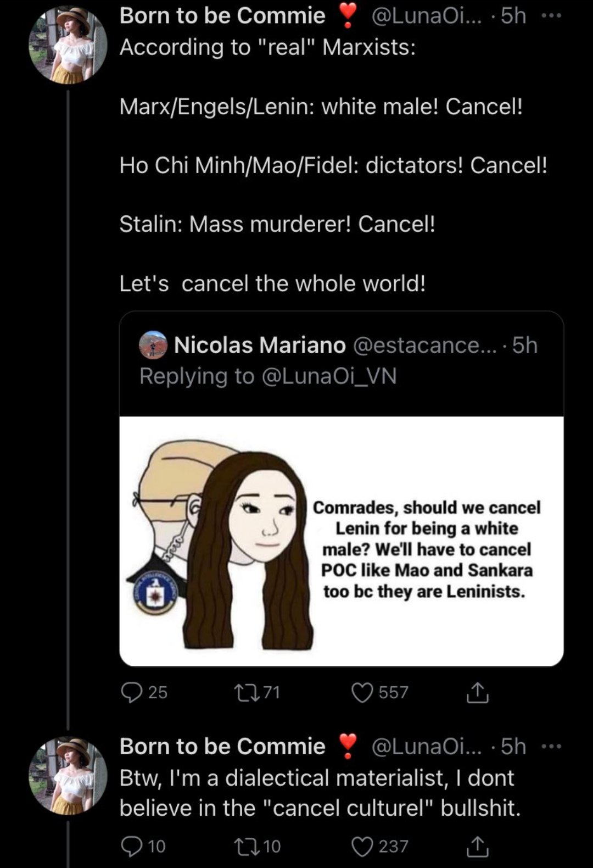Screen dimensions: 593x868
Task: Open the Born to be Commie name on second tweet
Action: coord(222,747)
